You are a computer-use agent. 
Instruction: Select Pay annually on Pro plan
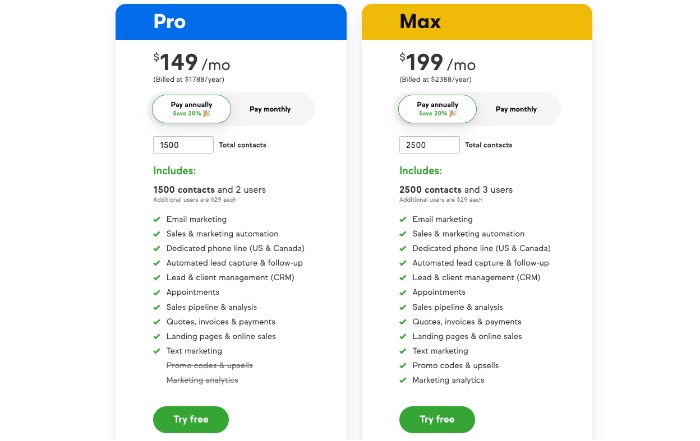[x=192, y=109]
